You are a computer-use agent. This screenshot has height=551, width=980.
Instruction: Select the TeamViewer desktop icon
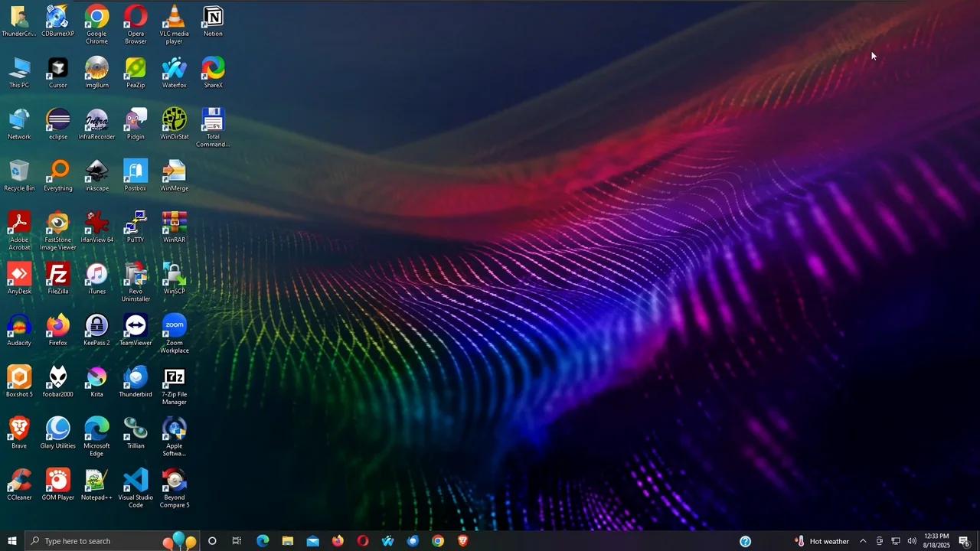tap(136, 329)
